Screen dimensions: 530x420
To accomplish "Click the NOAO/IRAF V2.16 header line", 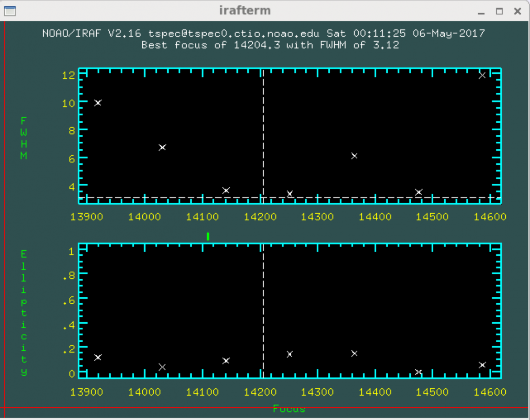I will click(264, 34).
